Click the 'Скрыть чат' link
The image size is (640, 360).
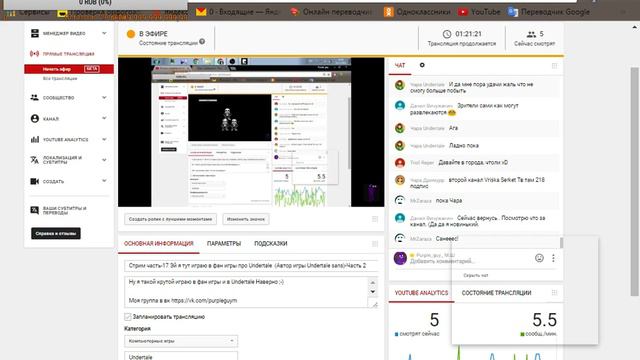pos(476,276)
